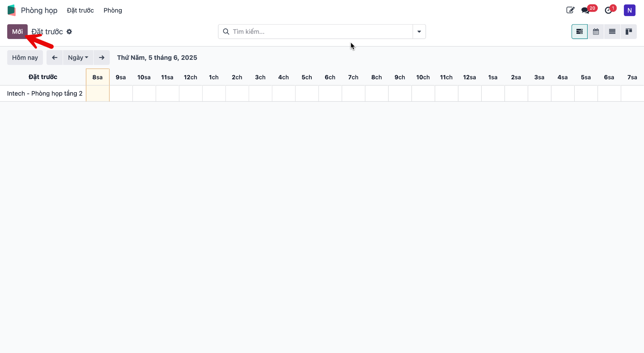Open the conversations icon with 20 badge
This screenshot has width=644, height=353.
click(x=586, y=10)
